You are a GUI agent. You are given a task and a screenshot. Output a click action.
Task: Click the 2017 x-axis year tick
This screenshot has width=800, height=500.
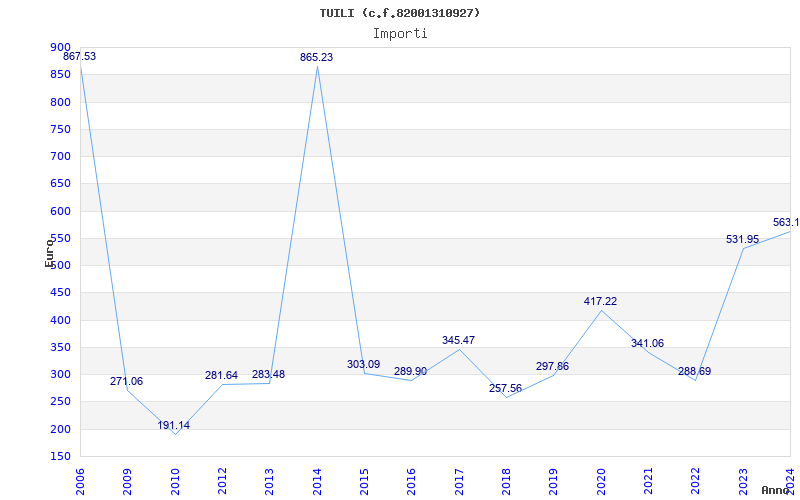pyautogui.click(x=459, y=481)
